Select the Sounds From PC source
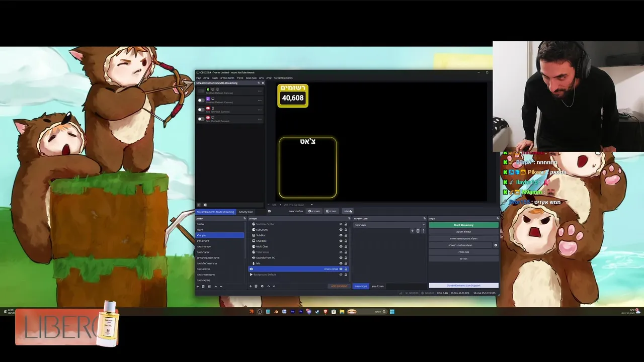644x362 pixels. 298,258
